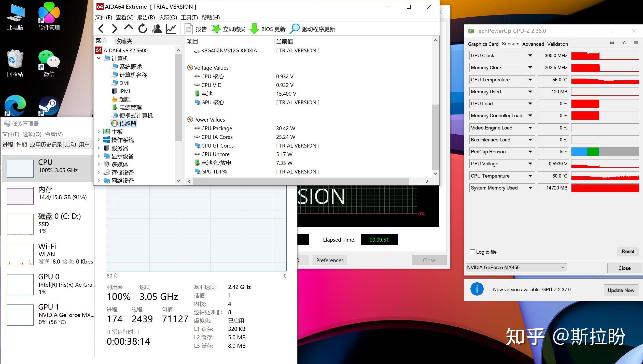The width and height of the screenshot is (643, 364).
Task: Expand the 显示设备 tree node
Action: (99, 156)
